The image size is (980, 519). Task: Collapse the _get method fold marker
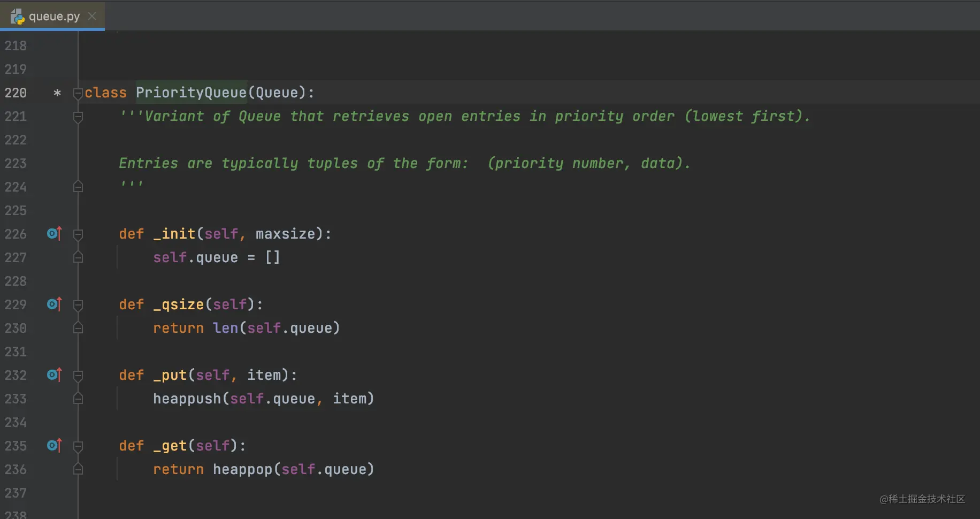[x=78, y=446]
